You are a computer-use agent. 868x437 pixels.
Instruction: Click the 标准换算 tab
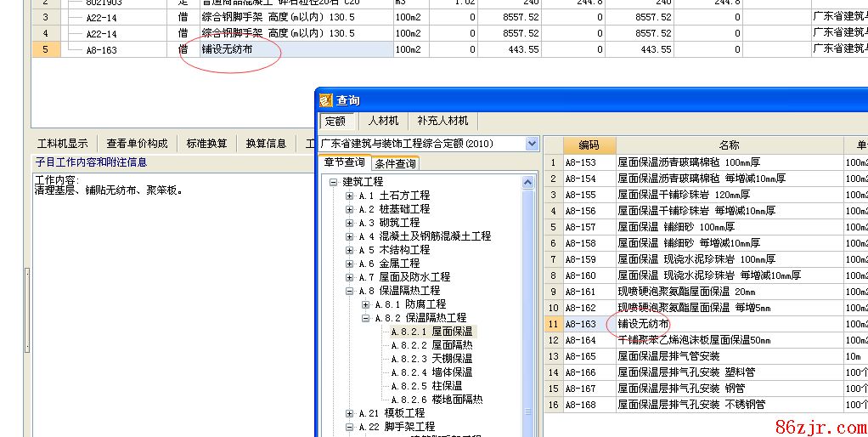(x=206, y=144)
